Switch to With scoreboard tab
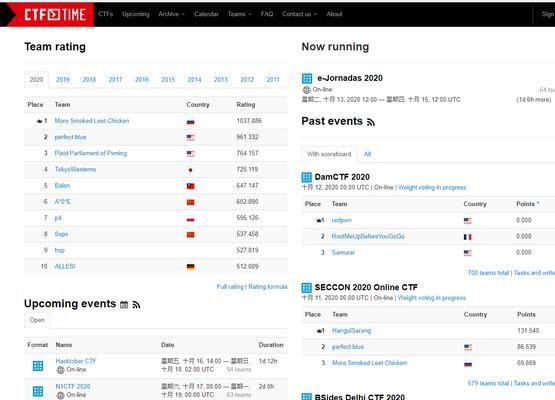 point(329,154)
